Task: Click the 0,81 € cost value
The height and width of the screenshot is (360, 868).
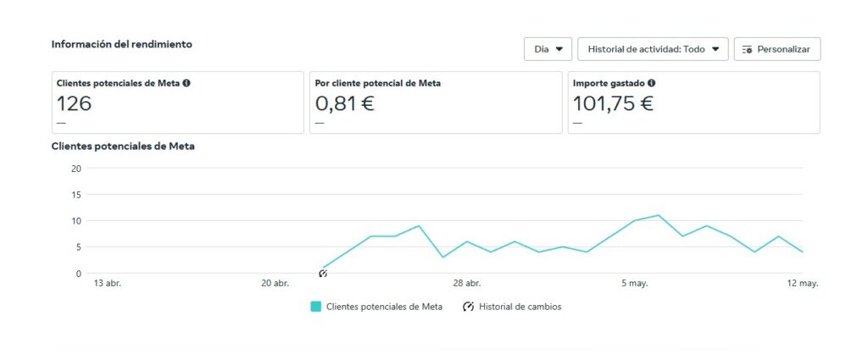Action: [x=344, y=103]
